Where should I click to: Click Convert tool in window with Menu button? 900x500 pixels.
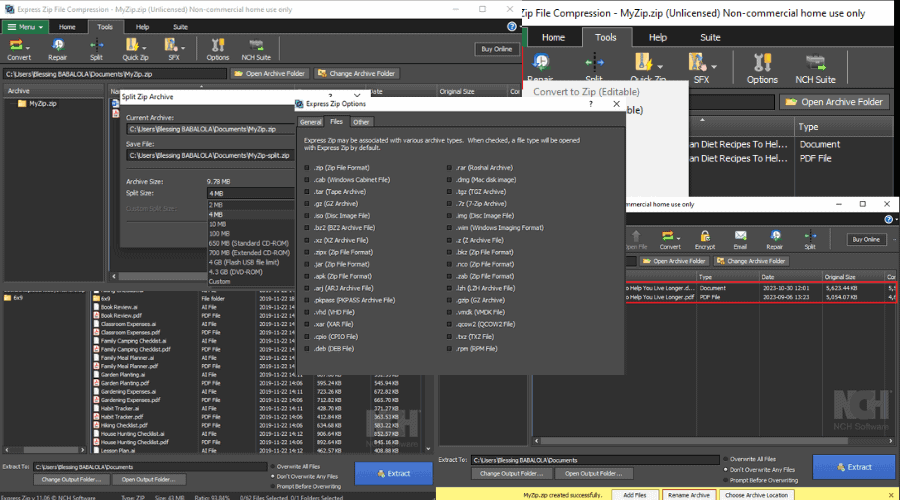[19, 49]
